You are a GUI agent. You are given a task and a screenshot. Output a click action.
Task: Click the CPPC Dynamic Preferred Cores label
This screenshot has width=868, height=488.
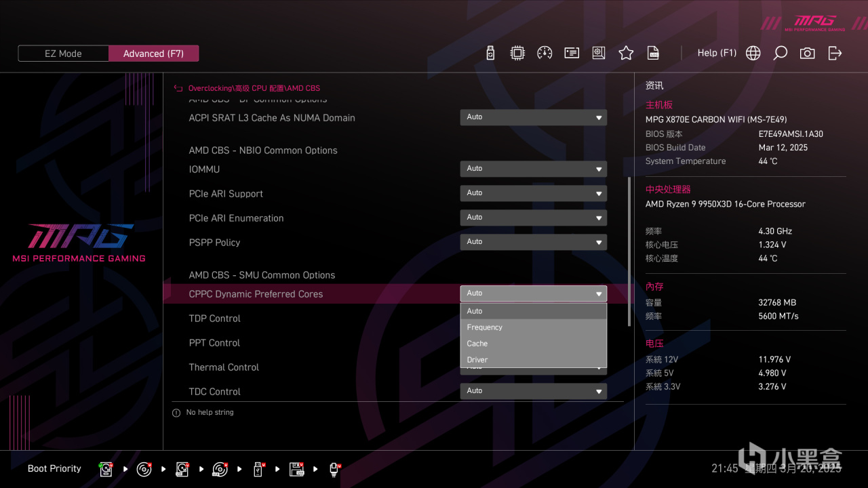coord(256,294)
